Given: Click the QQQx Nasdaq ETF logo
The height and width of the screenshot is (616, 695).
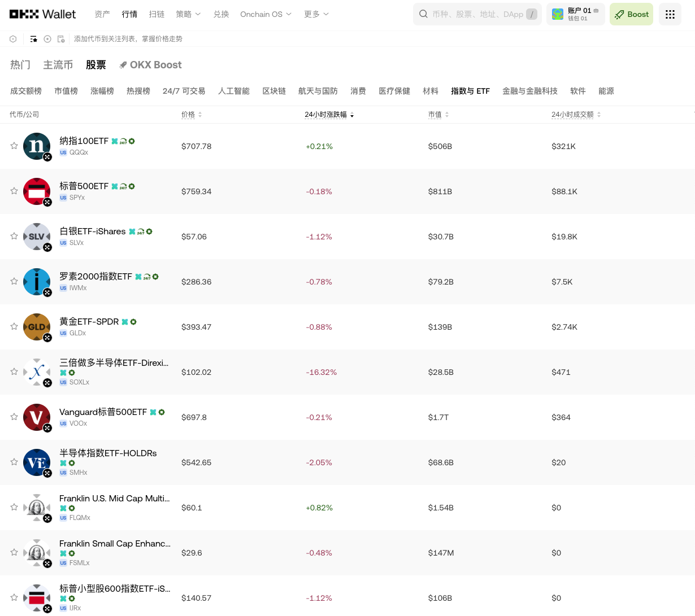Looking at the screenshot, I should pos(37,146).
